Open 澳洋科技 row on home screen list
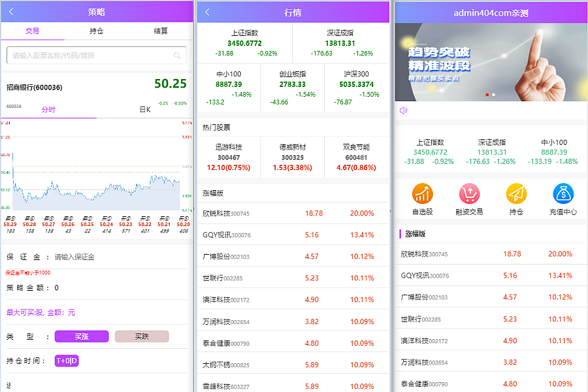Image resolution: width=588 pixels, height=392 pixels. pyautogui.click(x=491, y=340)
